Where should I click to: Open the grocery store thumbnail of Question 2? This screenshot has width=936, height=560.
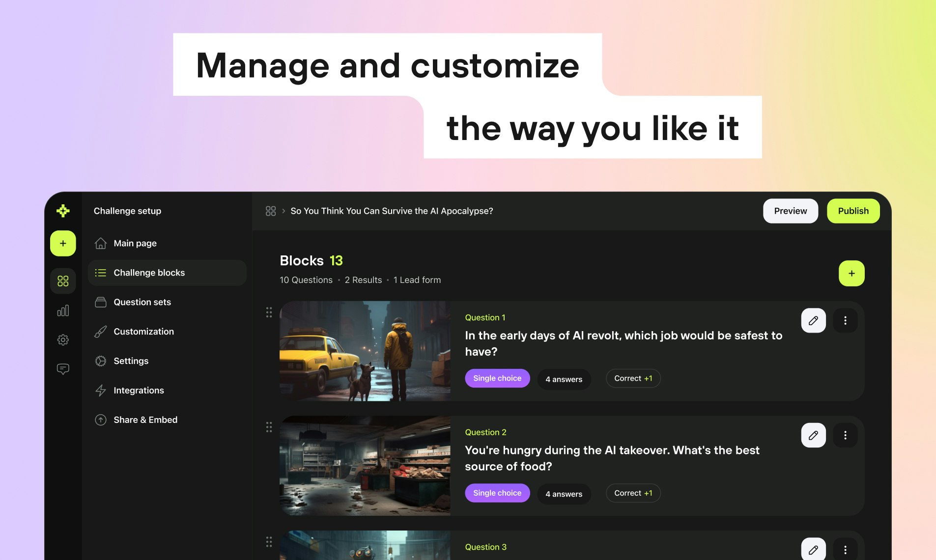pyautogui.click(x=365, y=466)
